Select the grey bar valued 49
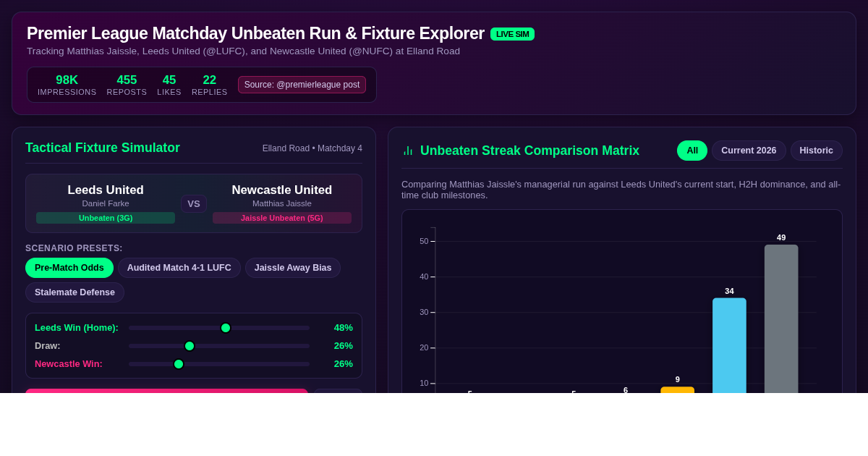868x456 pixels. click(781, 318)
